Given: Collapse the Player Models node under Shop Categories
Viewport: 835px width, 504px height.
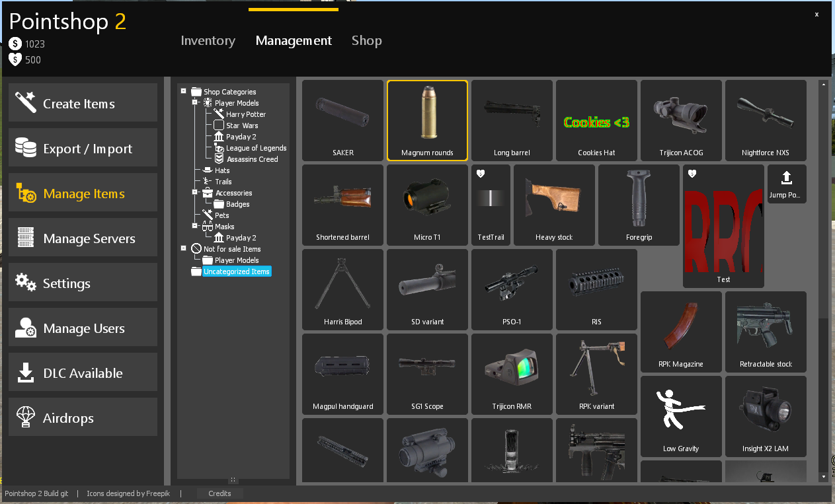Looking at the screenshot, I should pyautogui.click(x=195, y=103).
